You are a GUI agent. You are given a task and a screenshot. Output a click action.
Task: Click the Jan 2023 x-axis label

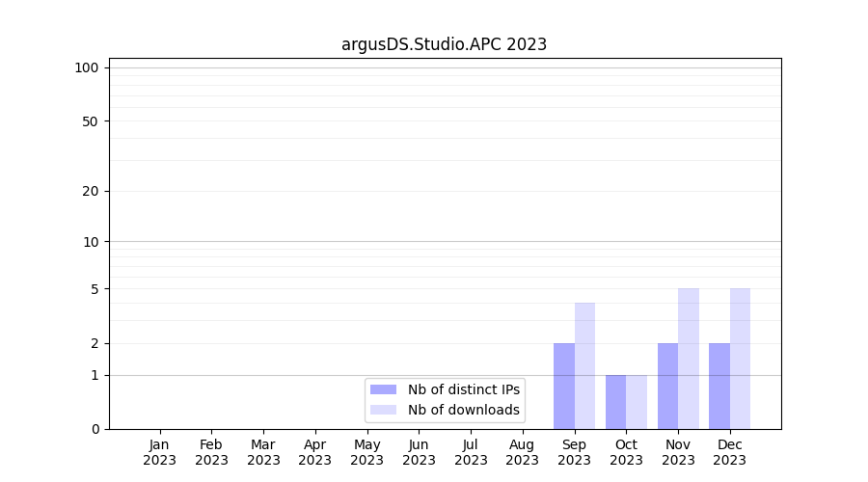pos(159,452)
